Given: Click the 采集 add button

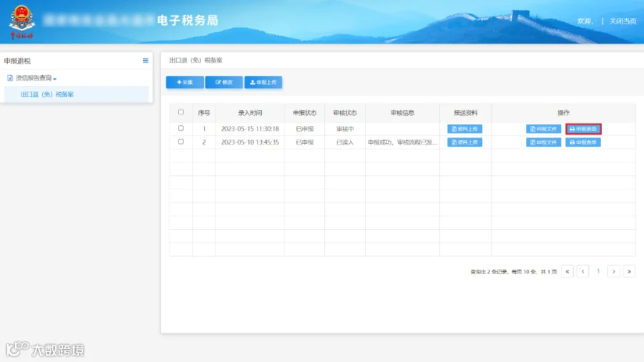Looking at the screenshot, I should coord(185,82).
